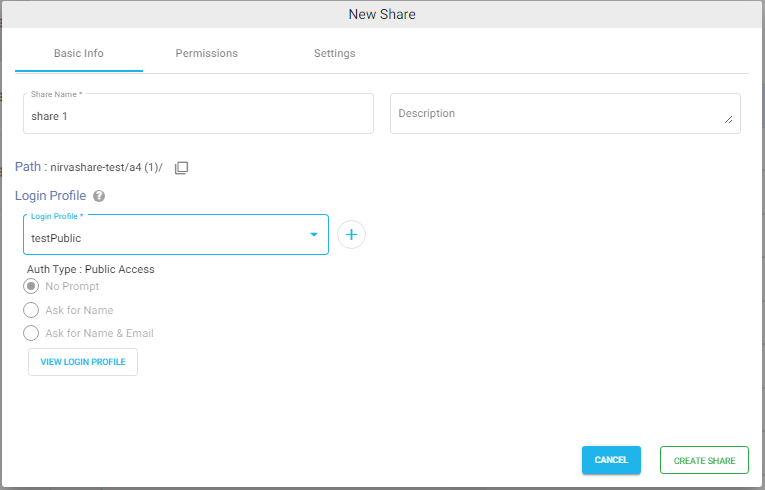
Task: Open the Permissions tab
Action: tap(207, 53)
